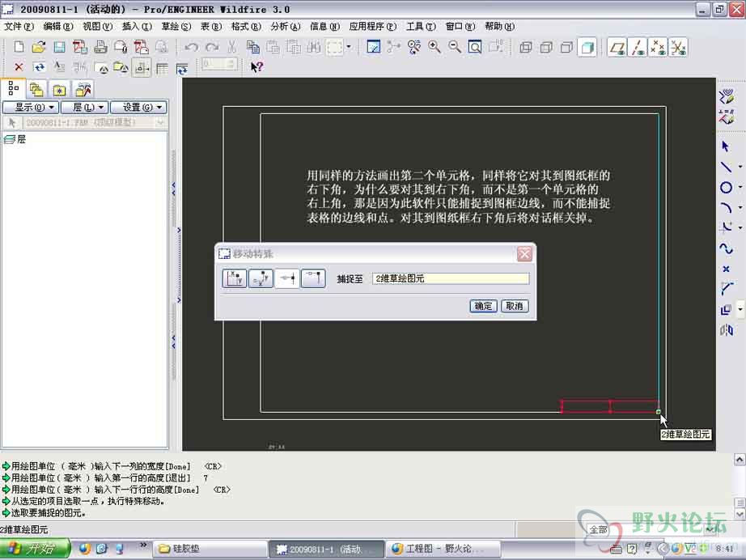The image size is (746, 560).
Task: Expand the Fillet tool flyout arrow
Action: (740, 227)
